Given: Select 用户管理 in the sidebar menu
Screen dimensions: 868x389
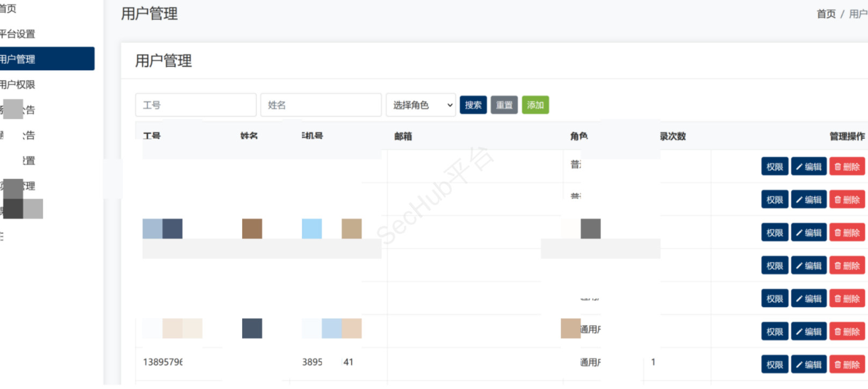Looking at the screenshot, I should [18, 59].
